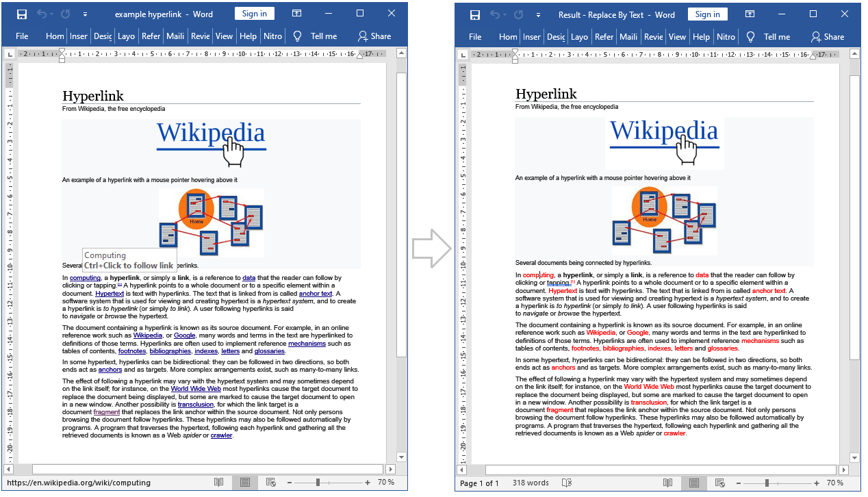
Task: Click '318 words' count in right status bar
Action: (531, 483)
